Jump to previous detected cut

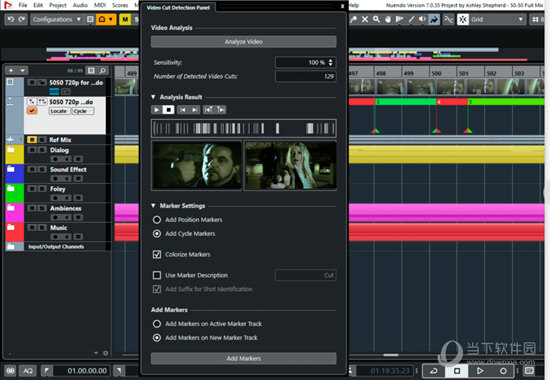(x=183, y=110)
